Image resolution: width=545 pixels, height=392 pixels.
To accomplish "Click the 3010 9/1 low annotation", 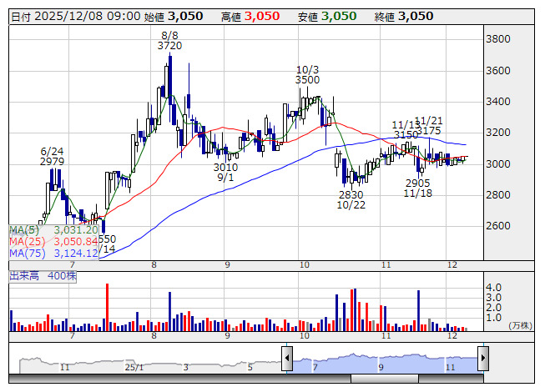I will [225, 173].
